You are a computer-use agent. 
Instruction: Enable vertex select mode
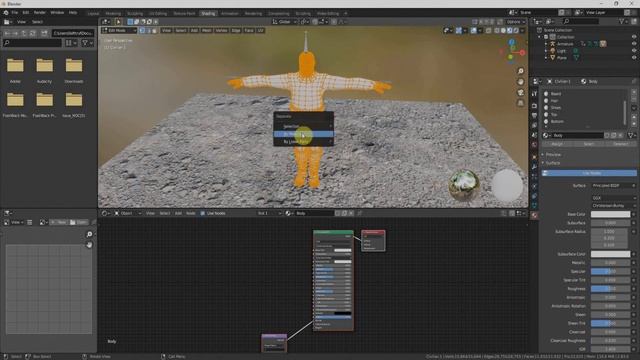click(x=142, y=31)
